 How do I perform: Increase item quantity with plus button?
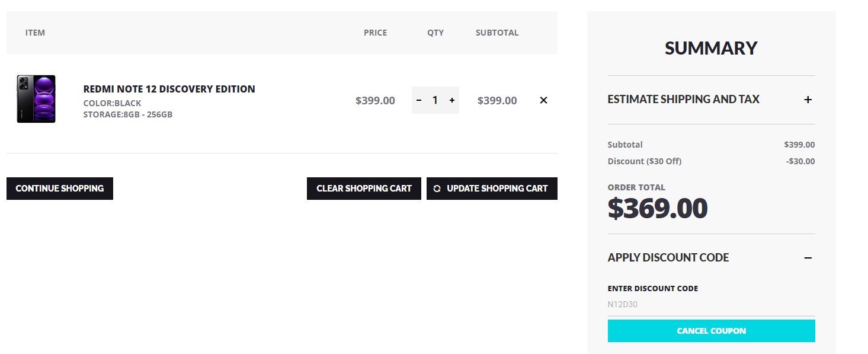click(452, 100)
